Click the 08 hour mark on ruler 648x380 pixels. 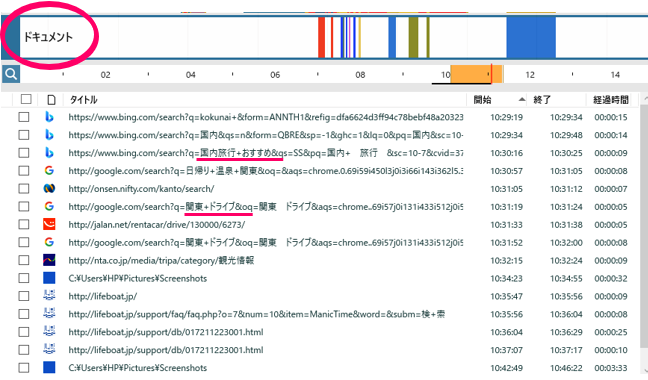[x=360, y=75]
